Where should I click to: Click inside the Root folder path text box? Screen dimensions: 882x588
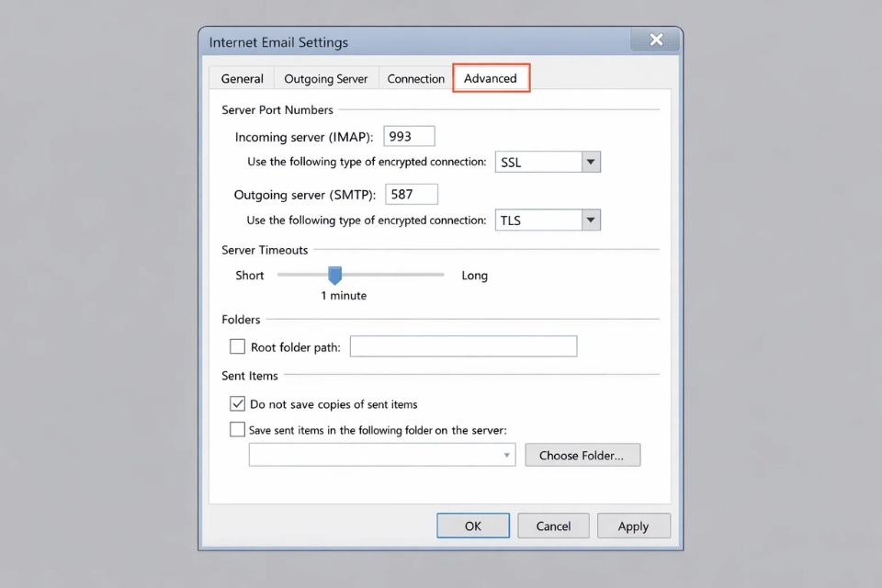tap(463, 346)
